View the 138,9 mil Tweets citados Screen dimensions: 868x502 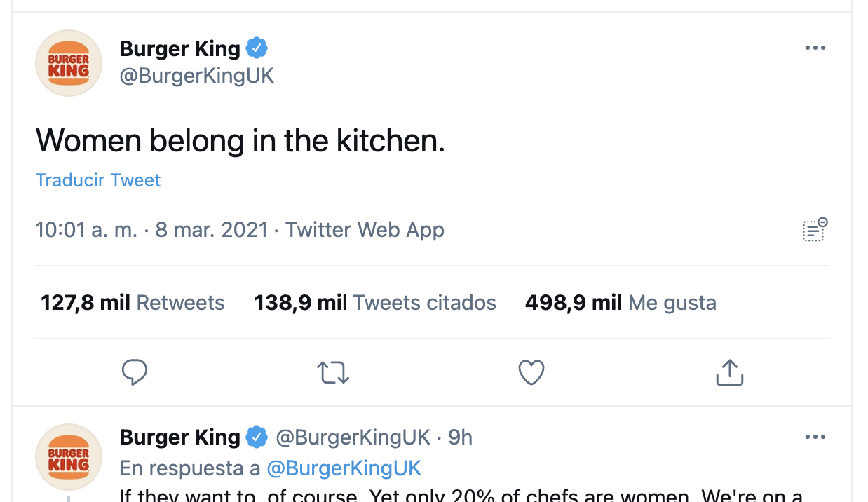point(375,303)
